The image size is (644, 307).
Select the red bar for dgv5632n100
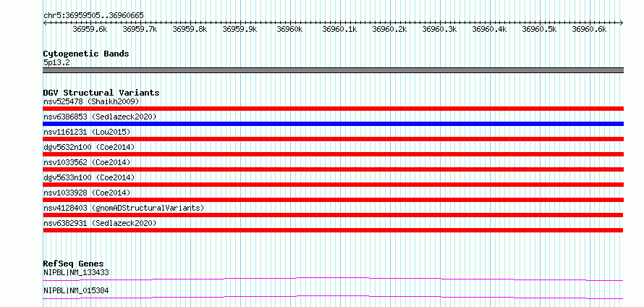(x=334, y=154)
